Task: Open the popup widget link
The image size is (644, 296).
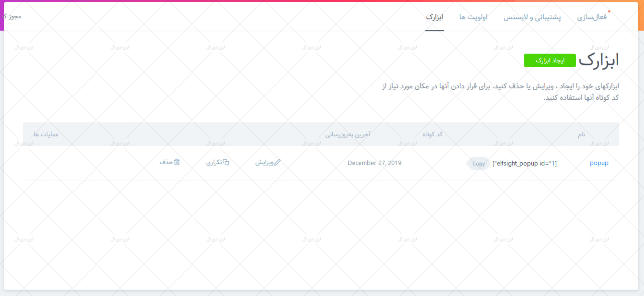Action: (x=599, y=163)
